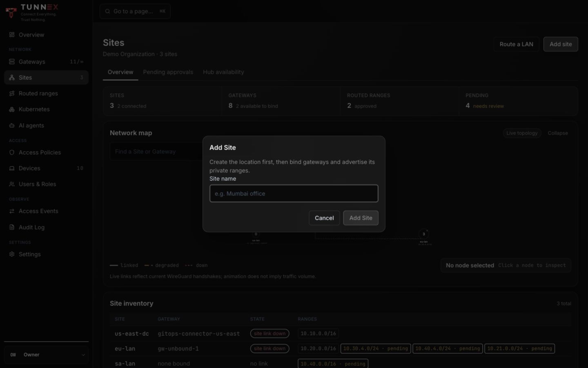Switch to the Overview tab
This screenshot has width=588, height=368.
[x=120, y=72]
